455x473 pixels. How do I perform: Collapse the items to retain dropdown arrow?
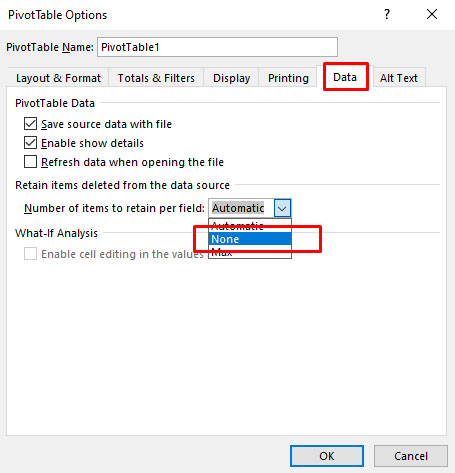(x=282, y=208)
